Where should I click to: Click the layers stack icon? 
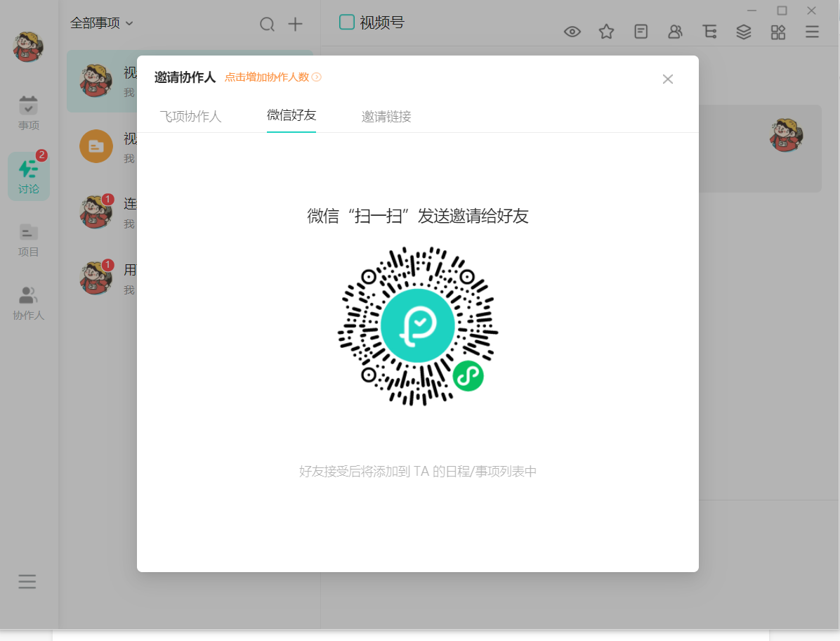click(744, 32)
